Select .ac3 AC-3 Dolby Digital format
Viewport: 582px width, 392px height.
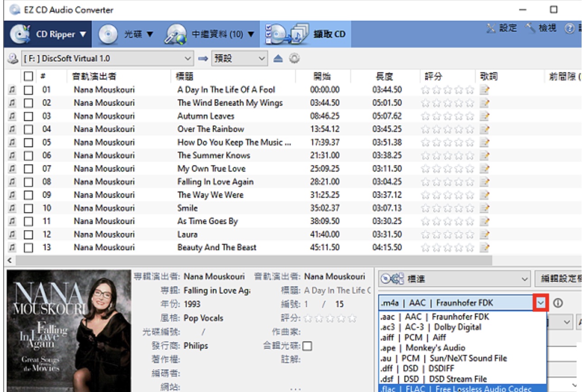pos(462,327)
